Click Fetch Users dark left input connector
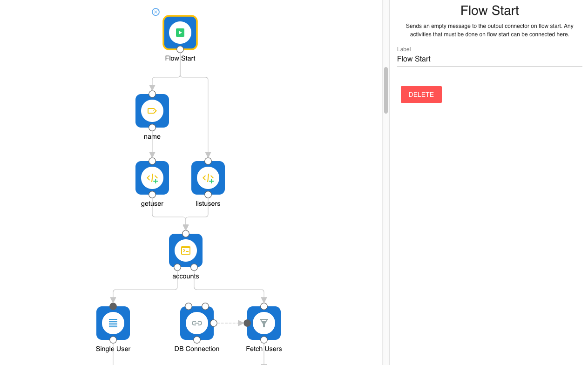 pos(247,323)
